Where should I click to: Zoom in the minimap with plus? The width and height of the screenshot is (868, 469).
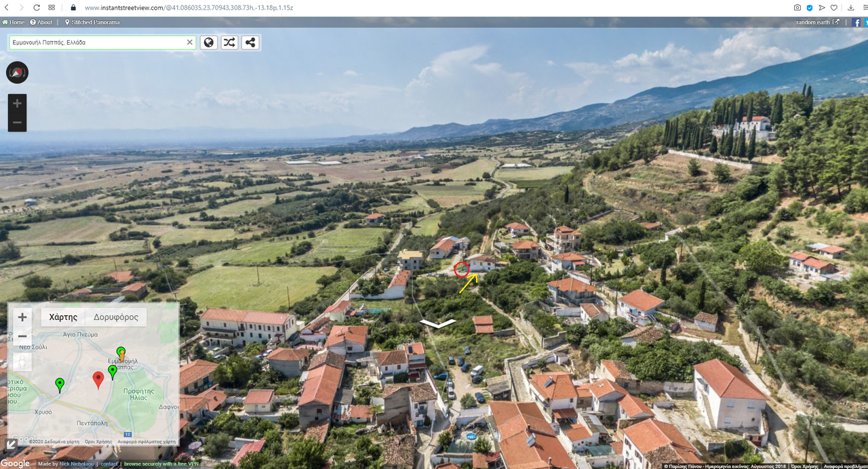[22, 317]
